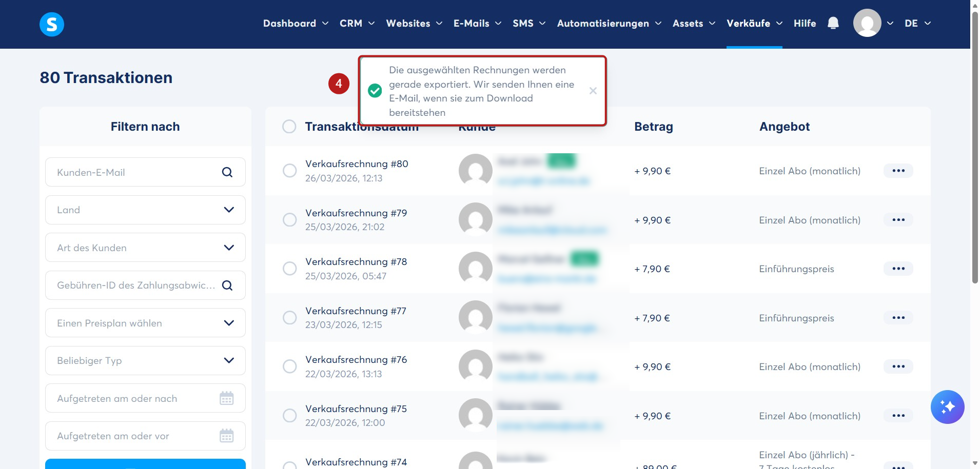Open actions menu for Verkaufsrechnung #76

click(x=898, y=366)
